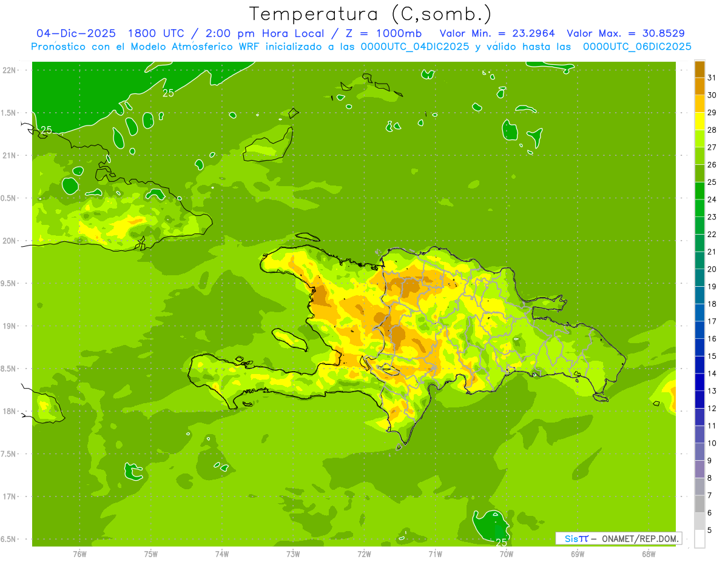Image resolution: width=728 pixels, height=562 pixels.
Task: Click the darkest orange swatch above the 31 legend label
Action: pyautogui.click(x=699, y=69)
